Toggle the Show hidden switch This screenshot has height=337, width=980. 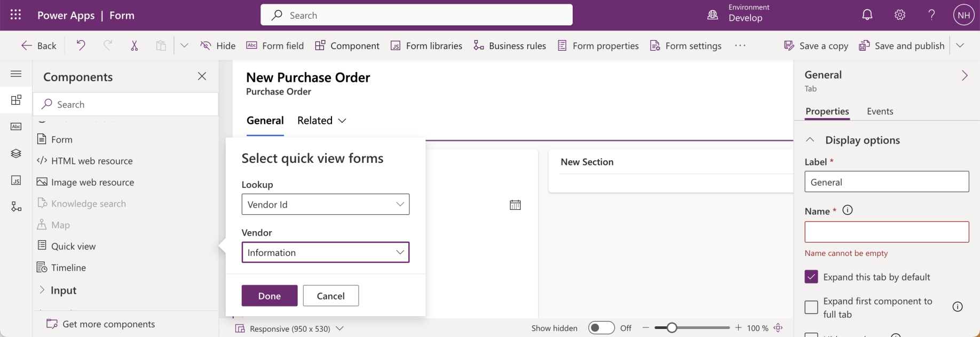point(602,328)
